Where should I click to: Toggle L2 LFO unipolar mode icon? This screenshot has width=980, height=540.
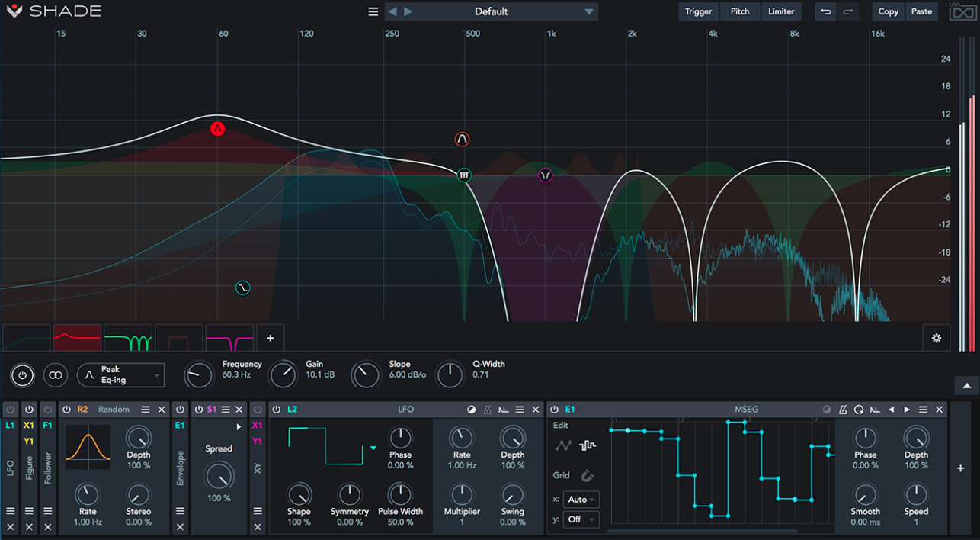pos(471,410)
